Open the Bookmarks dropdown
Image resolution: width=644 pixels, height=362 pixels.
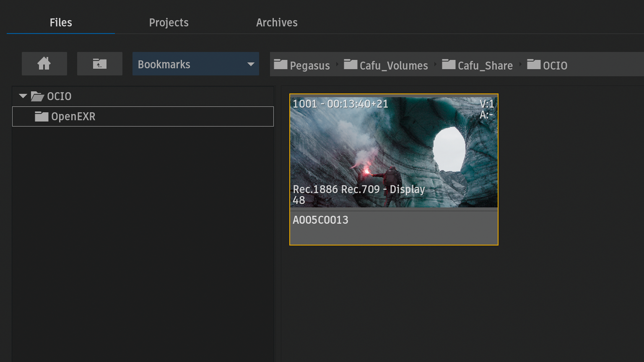[196, 64]
